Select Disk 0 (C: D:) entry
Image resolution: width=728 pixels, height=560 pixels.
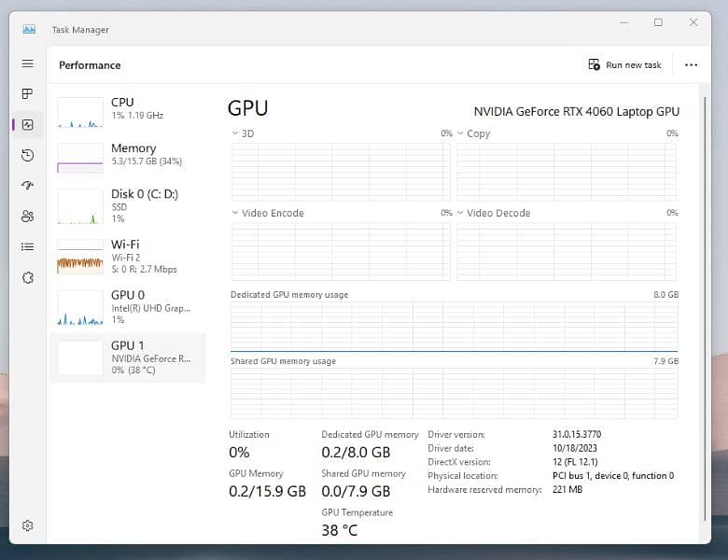[x=128, y=205]
